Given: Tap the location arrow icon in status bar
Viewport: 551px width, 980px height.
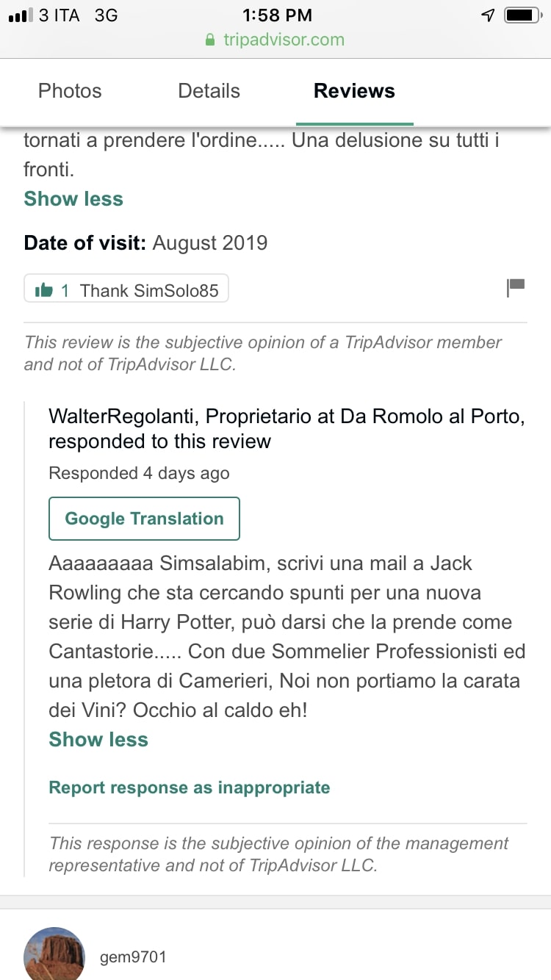Looking at the screenshot, I should [488, 15].
